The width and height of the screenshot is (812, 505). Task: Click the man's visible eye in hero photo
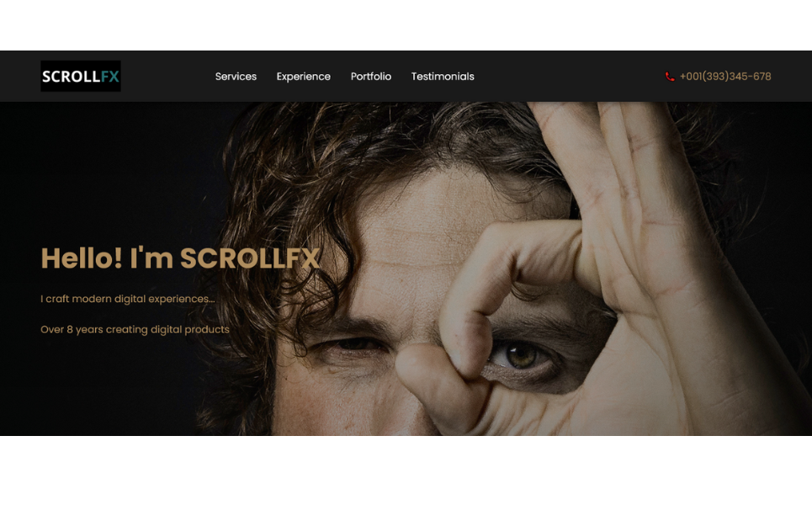tap(522, 356)
